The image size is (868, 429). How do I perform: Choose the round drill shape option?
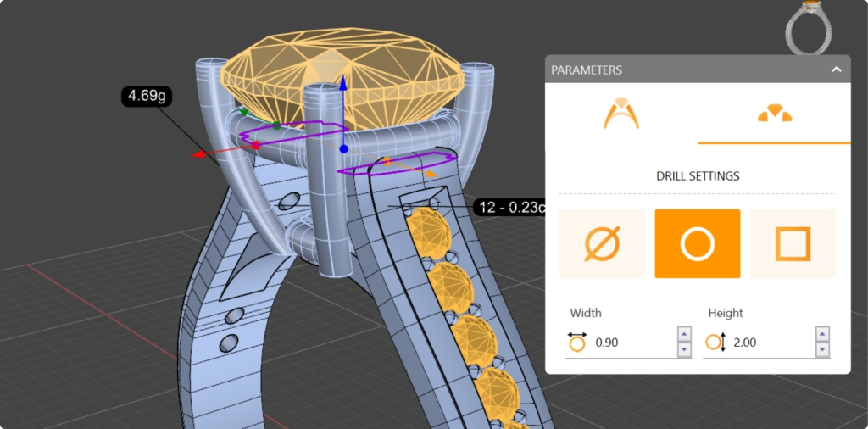(697, 244)
